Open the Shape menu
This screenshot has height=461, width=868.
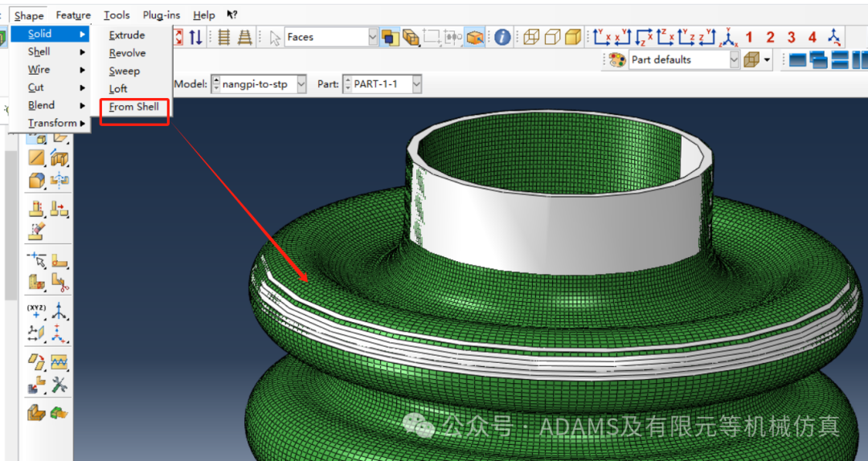(29, 15)
